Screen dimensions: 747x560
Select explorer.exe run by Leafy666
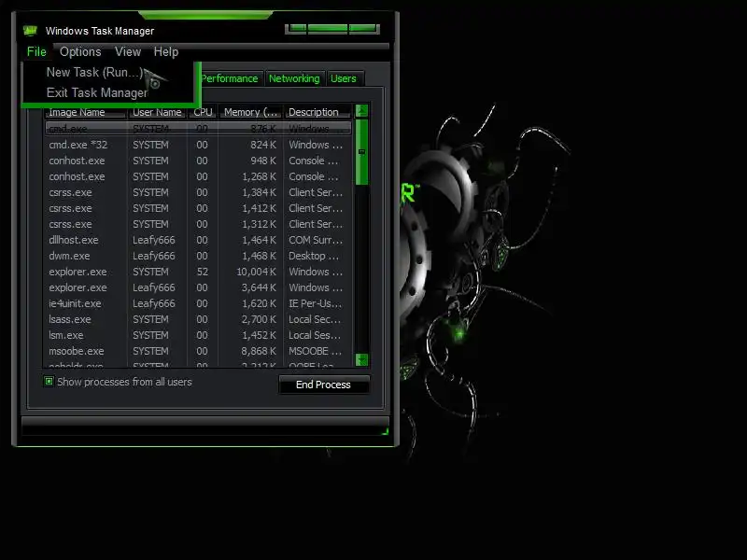point(199,287)
